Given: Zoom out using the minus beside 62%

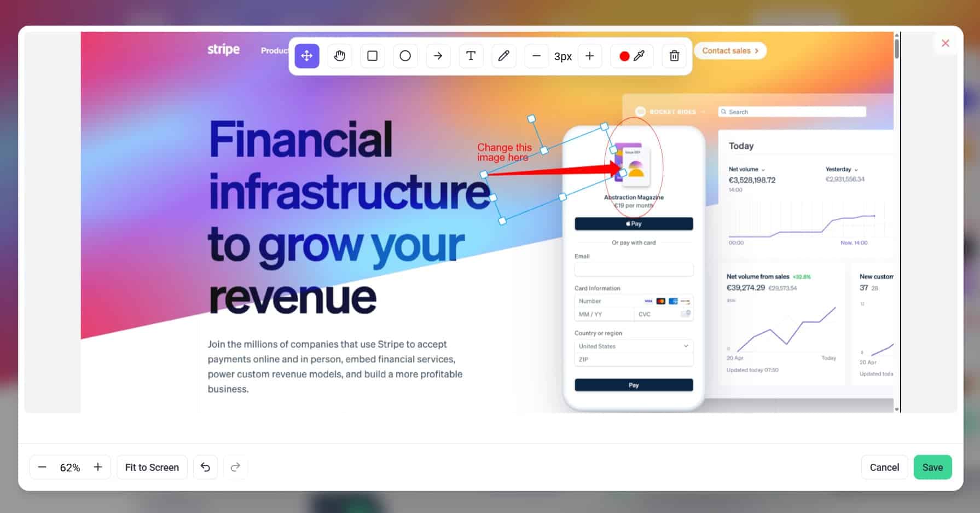Looking at the screenshot, I should pyautogui.click(x=42, y=467).
